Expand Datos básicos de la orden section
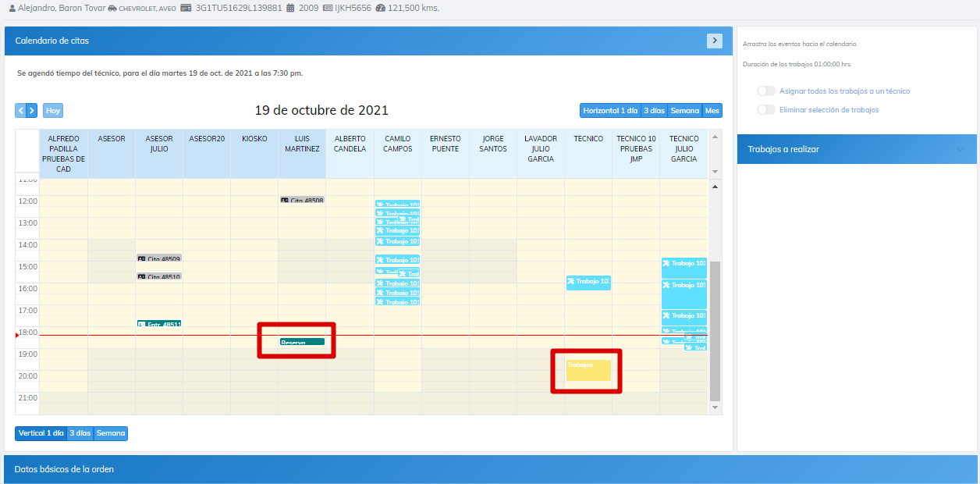Screen dimensions: 980x484 64,469
